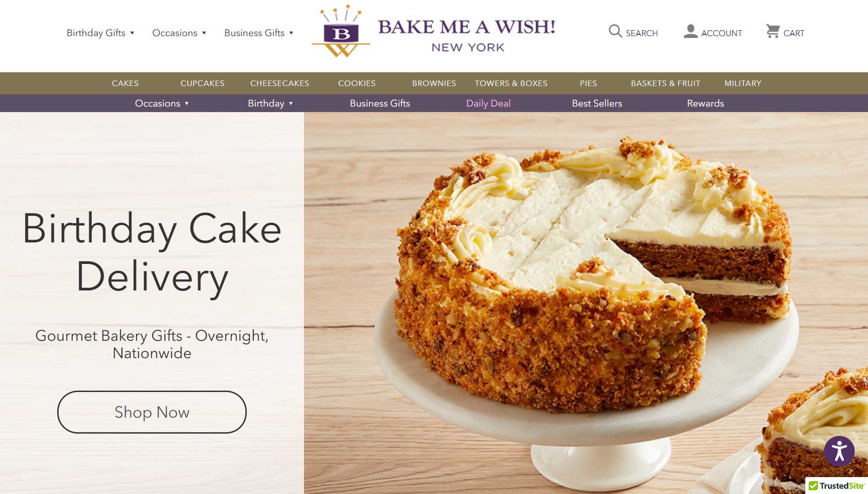Open the Daily Deal link
Viewport: 868px width, 494px height.
tap(488, 103)
